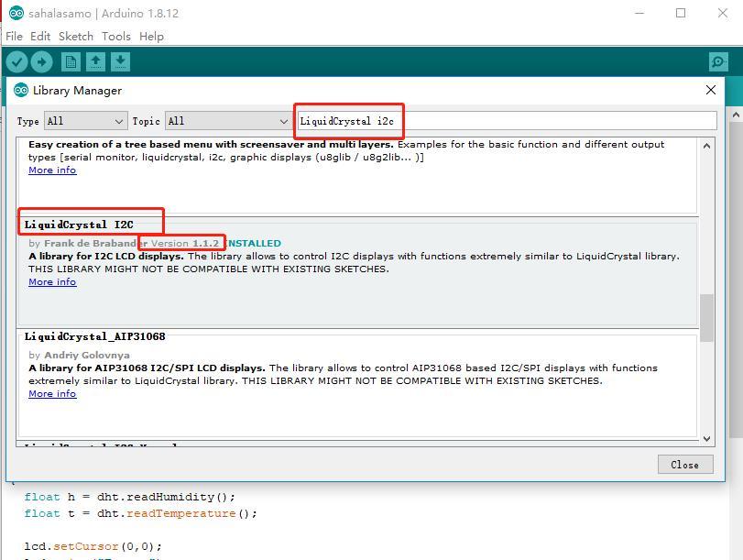Click the library list scroll up arrow

coord(706,146)
